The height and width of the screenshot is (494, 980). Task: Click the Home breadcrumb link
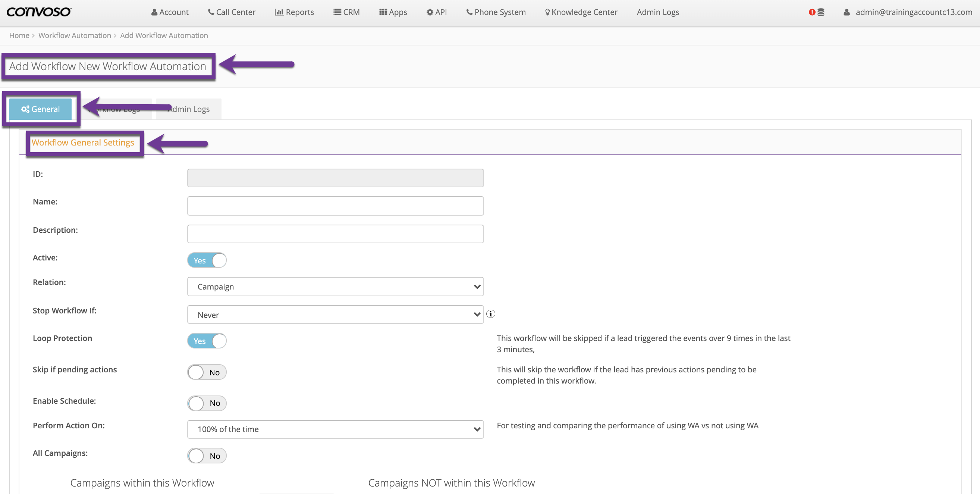[19, 35]
